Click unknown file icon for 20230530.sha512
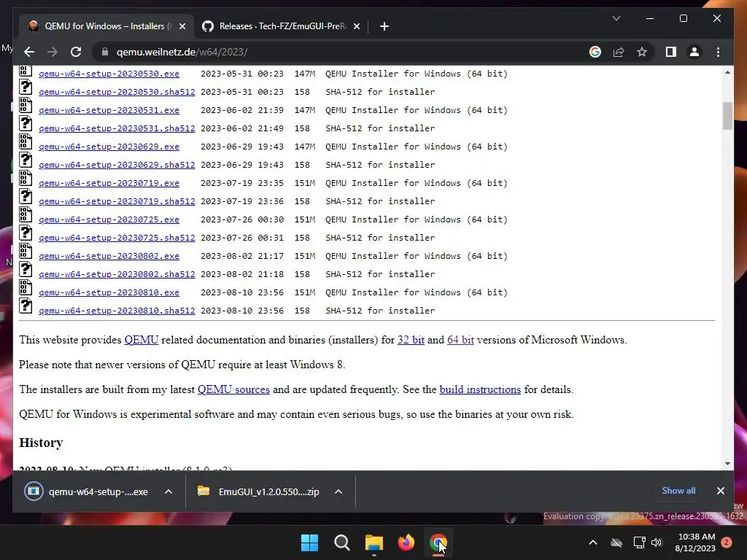The image size is (747, 560). pyautogui.click(x=26, y=87)
